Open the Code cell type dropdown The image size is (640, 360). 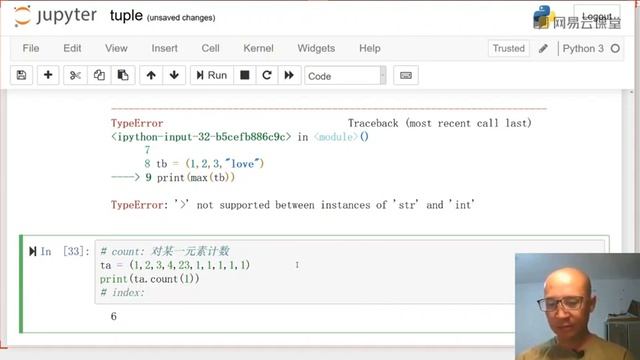(x=345, y=76)
